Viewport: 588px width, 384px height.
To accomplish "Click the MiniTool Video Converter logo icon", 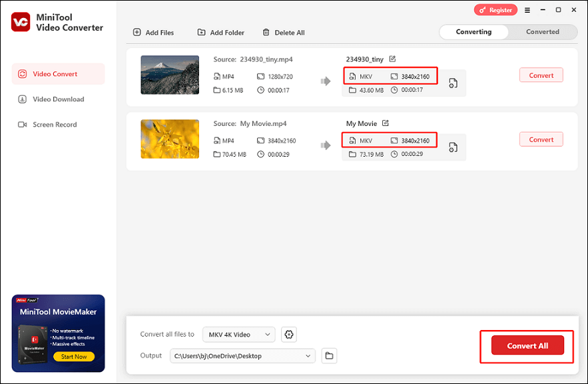I will [21, 22].
